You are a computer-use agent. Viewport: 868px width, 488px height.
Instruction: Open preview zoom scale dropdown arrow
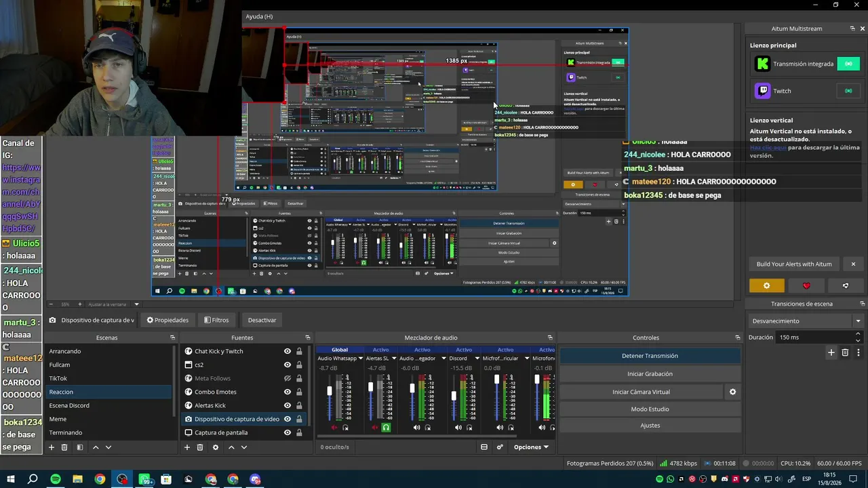click(x=136, y=304)
